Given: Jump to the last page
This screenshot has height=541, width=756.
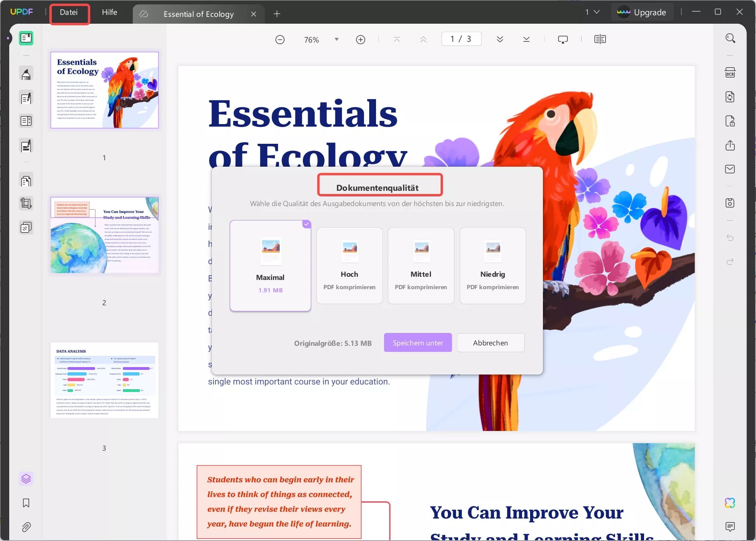Looking at the screenshot, I should point(526,39).
